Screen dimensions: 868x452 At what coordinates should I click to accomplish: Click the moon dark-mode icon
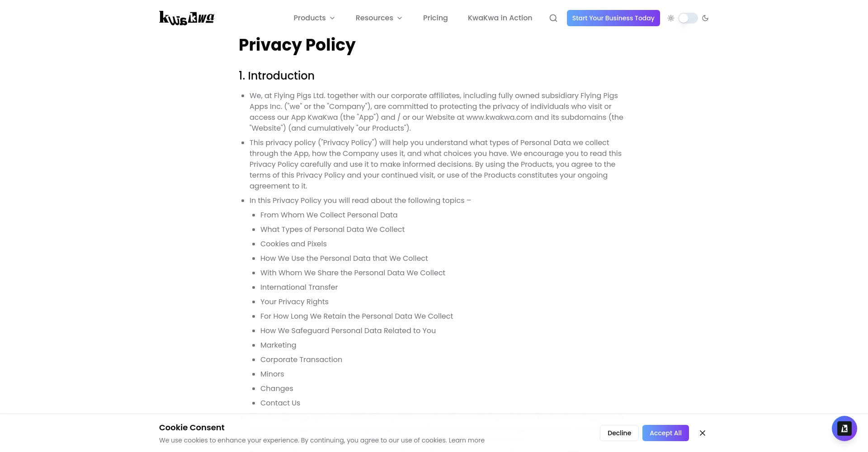pos(705,18)
